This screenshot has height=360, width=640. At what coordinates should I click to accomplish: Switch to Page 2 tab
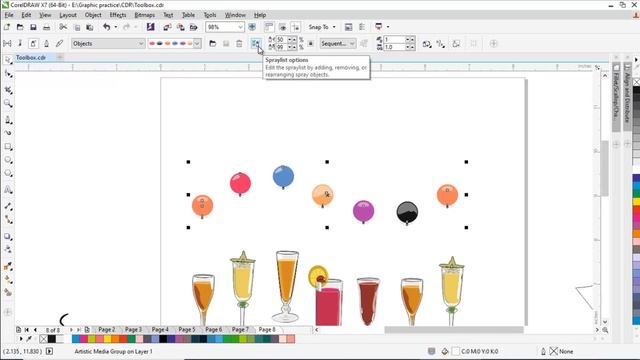click(x=107, y=329)
